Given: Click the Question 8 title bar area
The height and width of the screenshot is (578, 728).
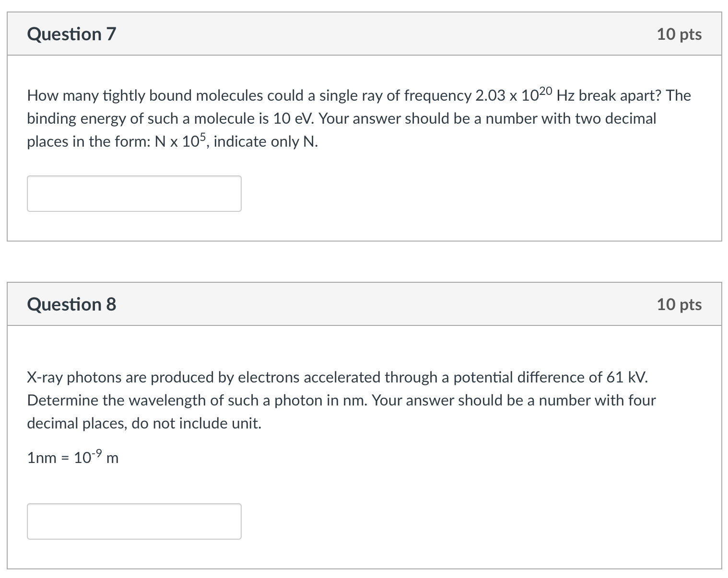Looking at the screenshot, I should coord(364,304).
